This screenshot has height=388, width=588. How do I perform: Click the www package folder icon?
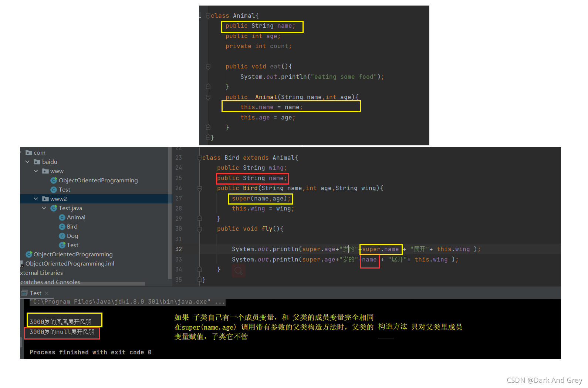(45, 171)
